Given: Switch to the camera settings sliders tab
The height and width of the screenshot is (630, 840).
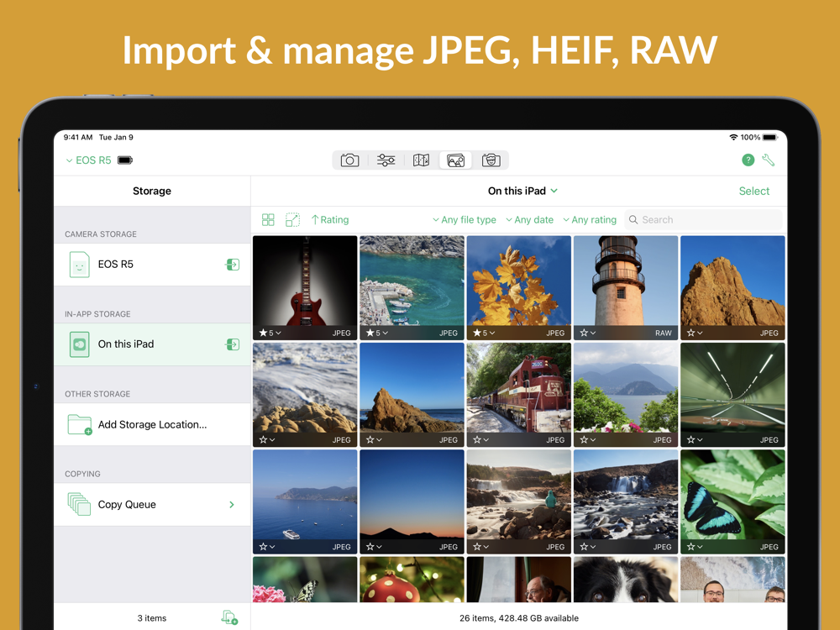Looking at the screenshot, I should coord(386,160).
